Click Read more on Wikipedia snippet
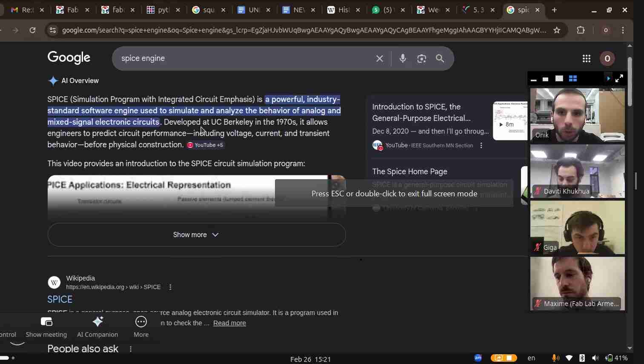This screenshot has height=364, width=644. [229, 324]
